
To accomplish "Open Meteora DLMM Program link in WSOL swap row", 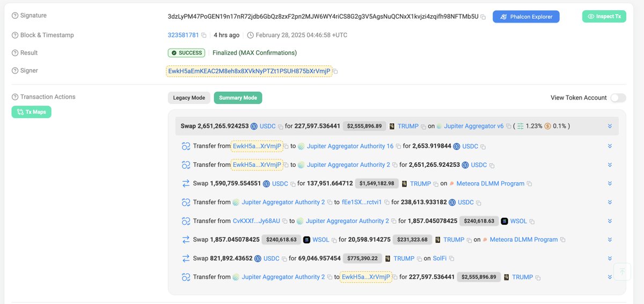I will coord(524,240).
